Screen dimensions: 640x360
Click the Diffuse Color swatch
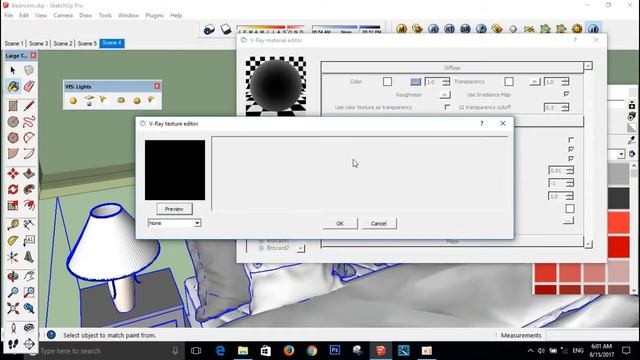tap(387, 82)
